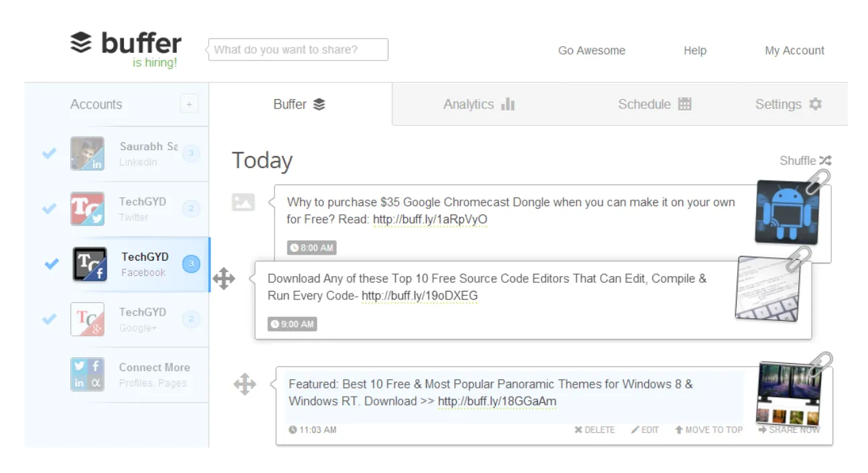Toggle checkmark for Saurabh LinkedIn account
The image size is (868, 473).
(49, 153)
